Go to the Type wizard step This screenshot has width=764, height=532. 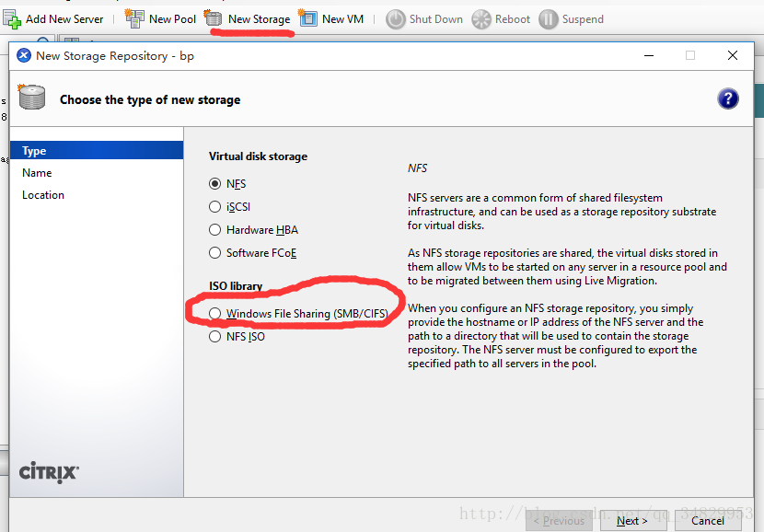[35, 151]
